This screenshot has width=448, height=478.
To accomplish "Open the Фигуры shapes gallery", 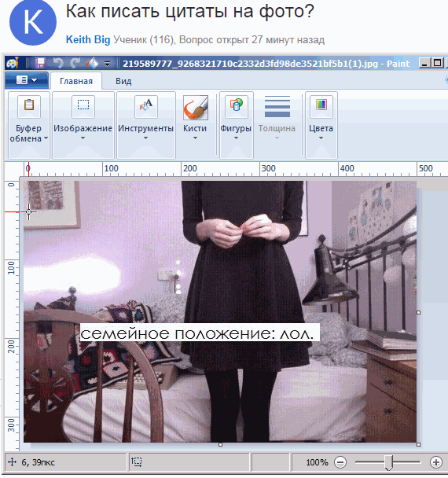I will 237,125.
